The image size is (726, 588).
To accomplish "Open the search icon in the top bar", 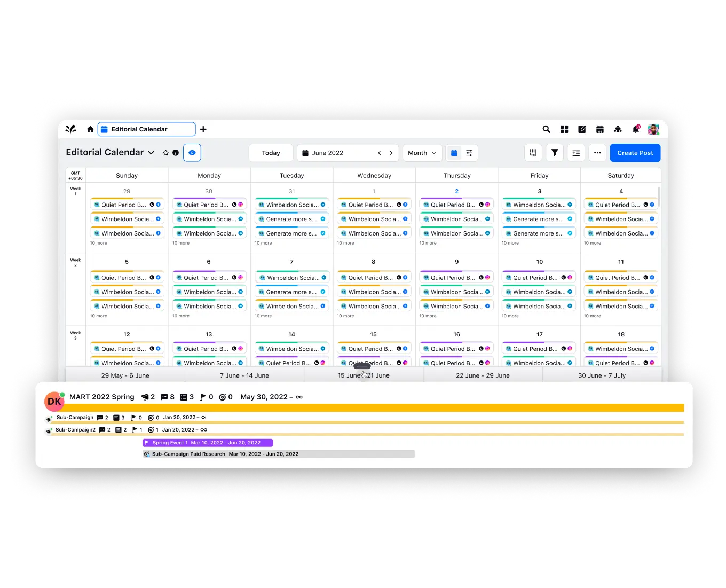I will (x=546, y=129).
